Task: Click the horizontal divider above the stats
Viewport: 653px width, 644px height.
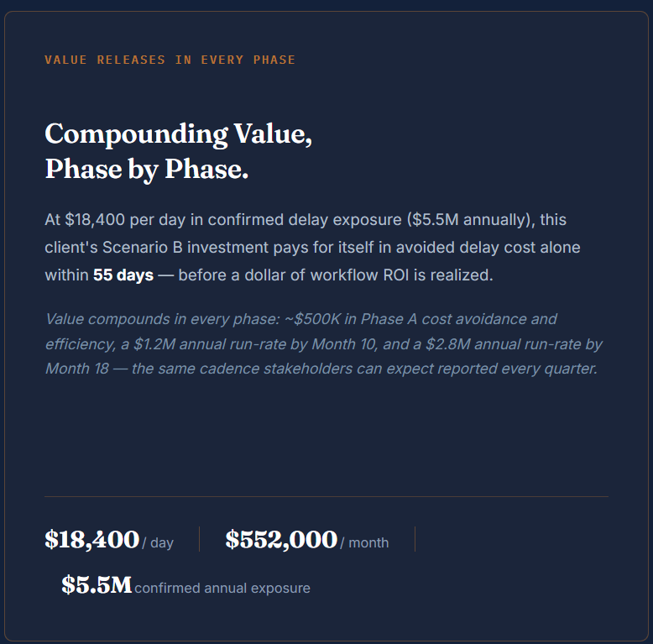Action: pyautogui.click(x=326, y=496)
